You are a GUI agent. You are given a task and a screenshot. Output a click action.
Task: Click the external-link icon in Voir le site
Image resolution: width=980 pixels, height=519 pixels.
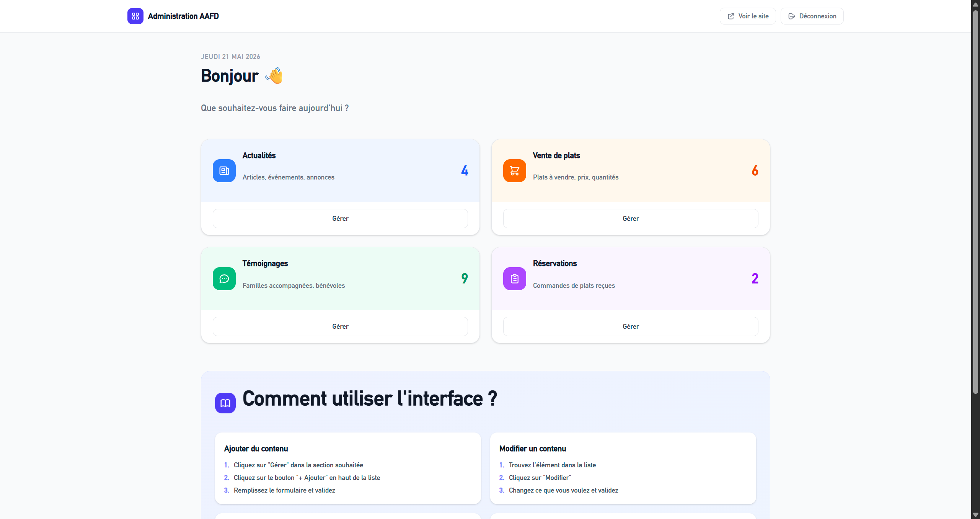pos(731,16)
